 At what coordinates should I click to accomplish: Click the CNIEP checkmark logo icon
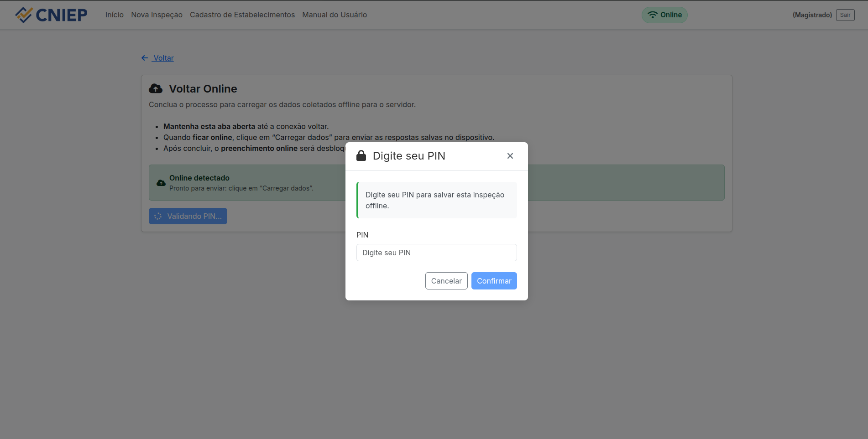click(24, 15)
